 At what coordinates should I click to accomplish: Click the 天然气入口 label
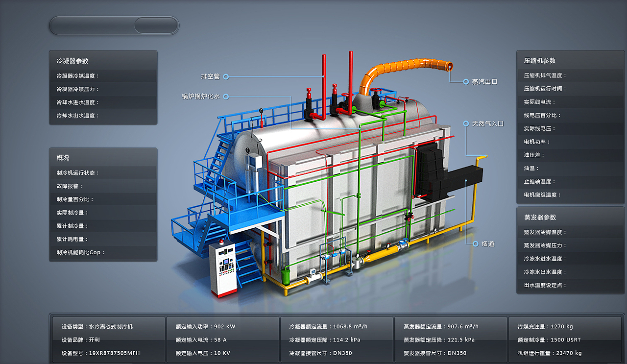tap(488, 123)
